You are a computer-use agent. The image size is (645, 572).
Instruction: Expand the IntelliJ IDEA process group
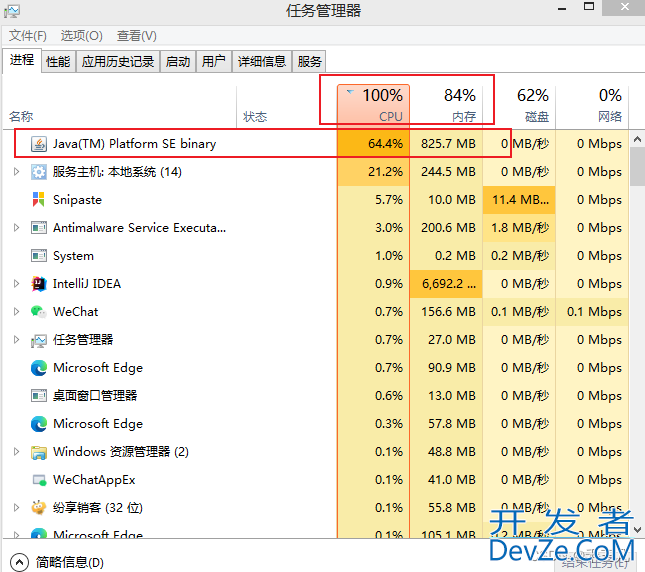tap(16, 283)
